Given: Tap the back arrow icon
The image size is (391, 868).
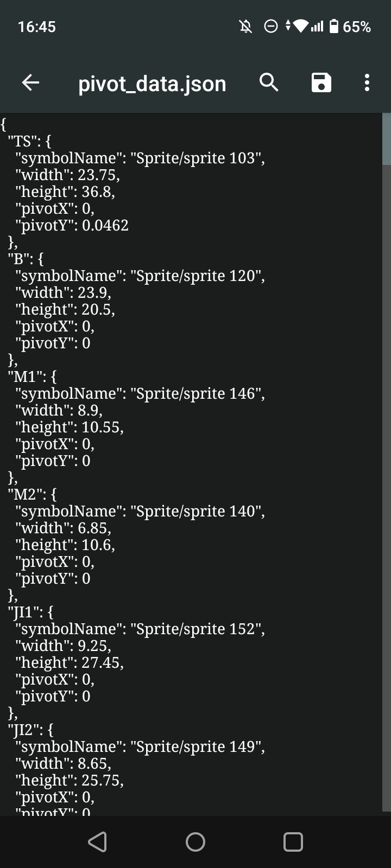Looking at the screenshot, I should (x=30, y=82).
